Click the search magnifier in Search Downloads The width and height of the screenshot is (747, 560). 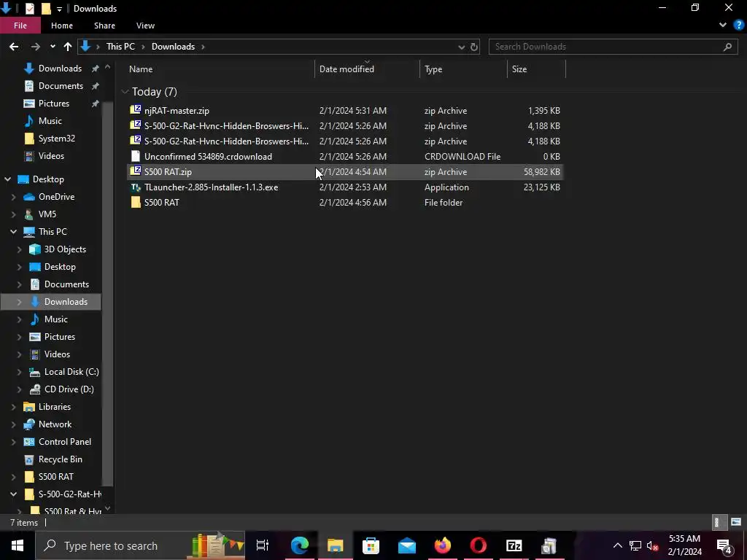tap(727, 47)
